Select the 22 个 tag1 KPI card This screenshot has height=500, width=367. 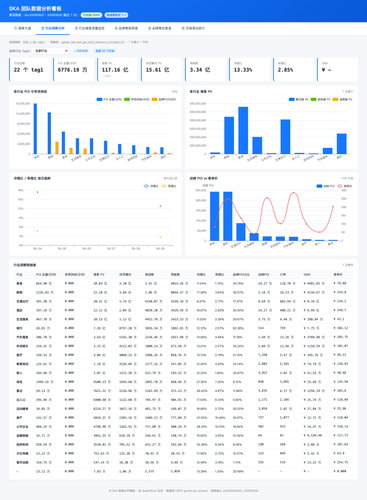point(30,69)
